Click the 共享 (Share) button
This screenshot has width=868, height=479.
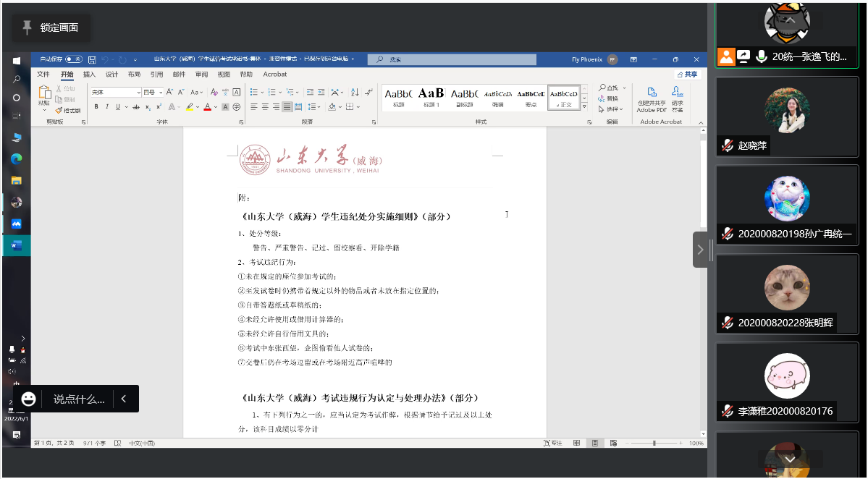[687, 75]
